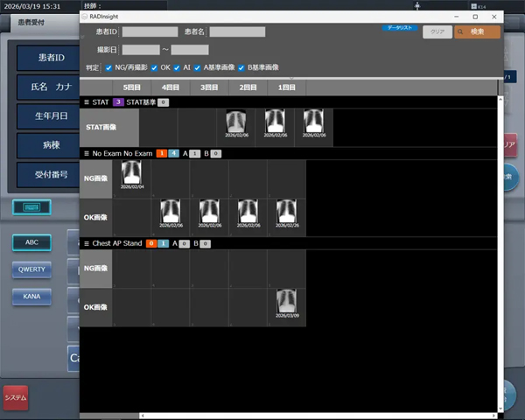The height and width of the screenshot is (420, 525).
Task: Click the 患者ID input field
Action: click(x=150, y=31)
